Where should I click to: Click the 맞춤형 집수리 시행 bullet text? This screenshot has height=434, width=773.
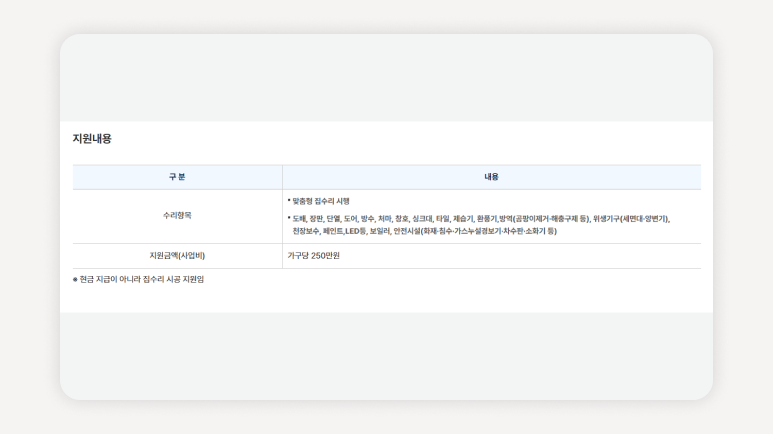click(321, 201)
